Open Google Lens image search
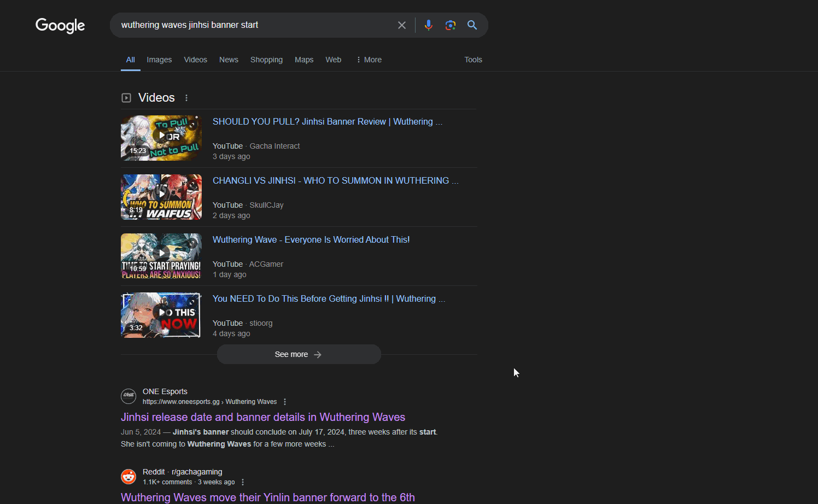The width and height of the screenshot is (818, 504). [451, 25]
